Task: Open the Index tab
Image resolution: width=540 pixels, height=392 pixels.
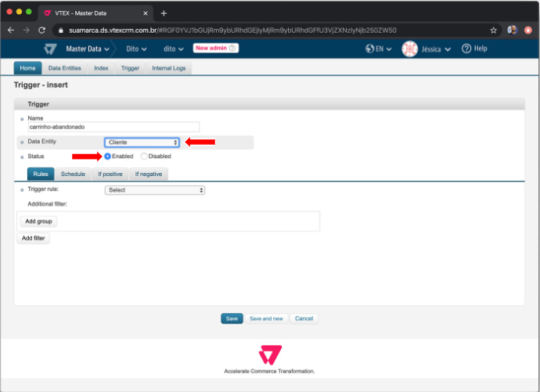Action: 101,68
